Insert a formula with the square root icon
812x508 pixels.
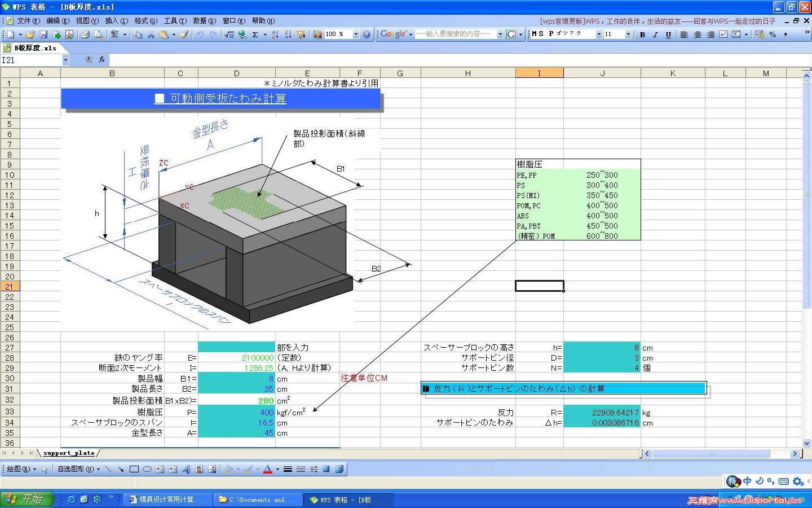pos(229,34)
